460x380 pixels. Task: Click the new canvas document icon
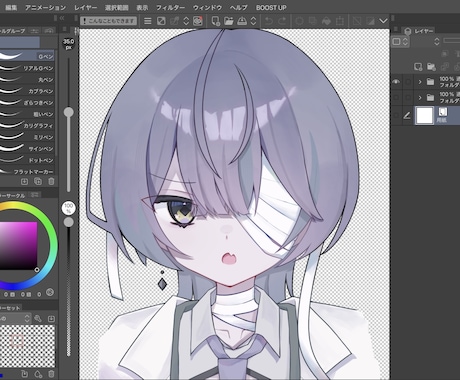click(x=216, y=21)
